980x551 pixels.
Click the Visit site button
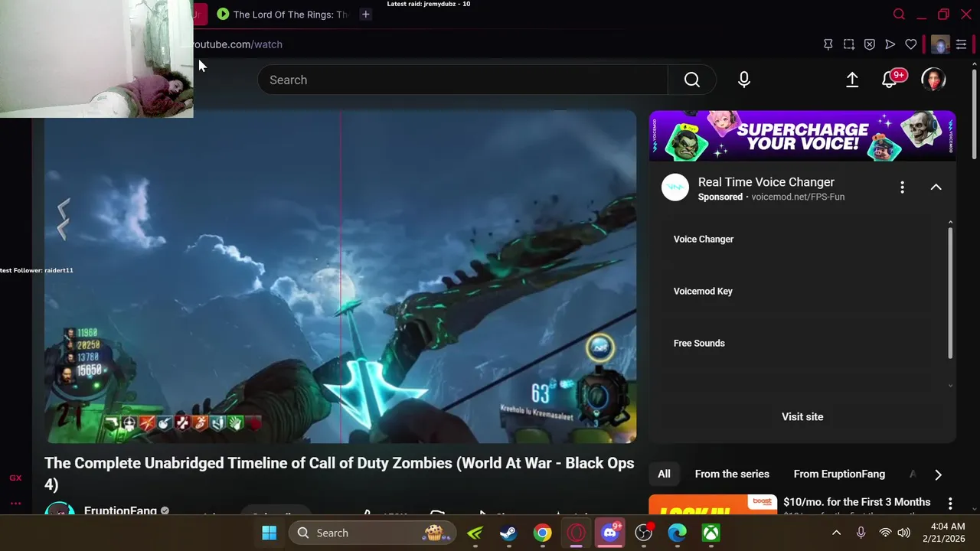[802, 416]
